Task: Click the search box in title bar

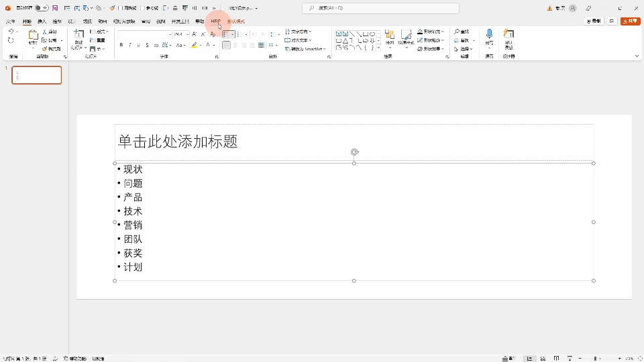Action: (x=381, y=8)
